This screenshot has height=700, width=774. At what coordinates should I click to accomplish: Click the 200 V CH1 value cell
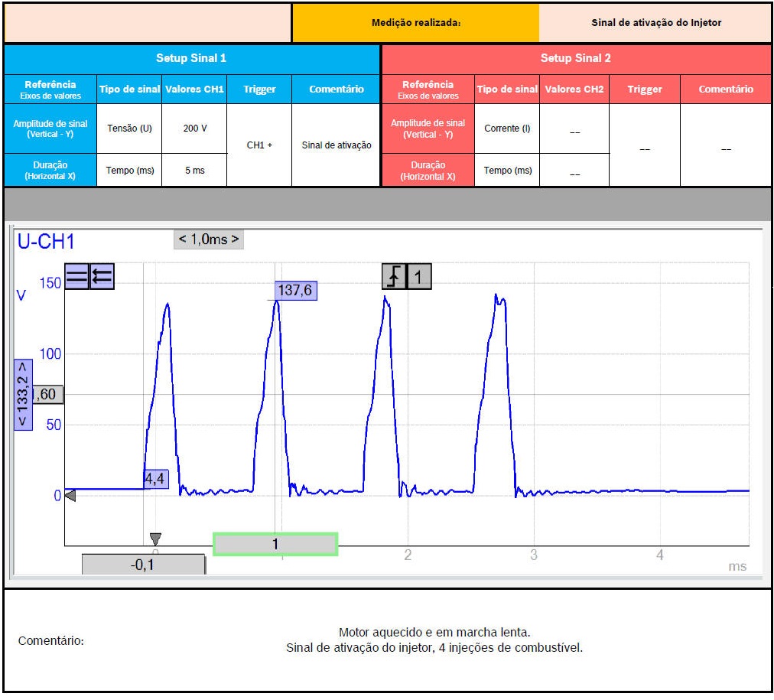[x=194, y=129]
